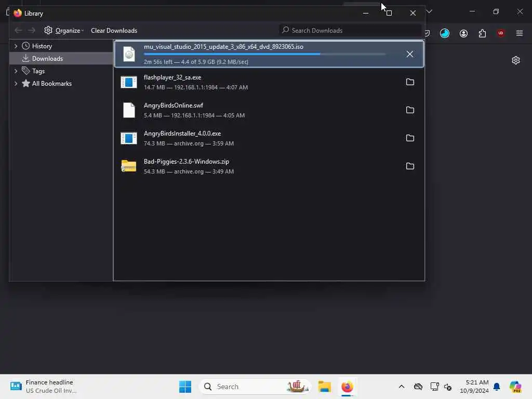This screenshot has height=399, width=532.
Task: Select History in the sidebar
Action: click(42, 46)
